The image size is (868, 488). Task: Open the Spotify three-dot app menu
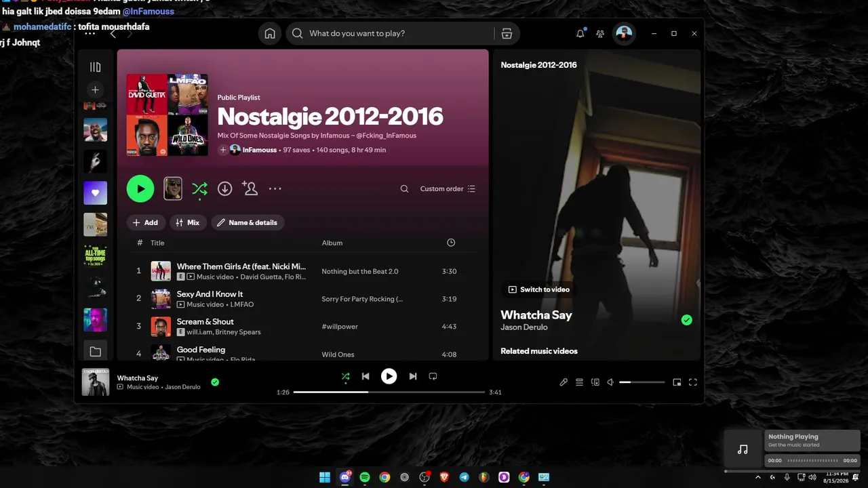pyautogui.click(x=90, y=34)
